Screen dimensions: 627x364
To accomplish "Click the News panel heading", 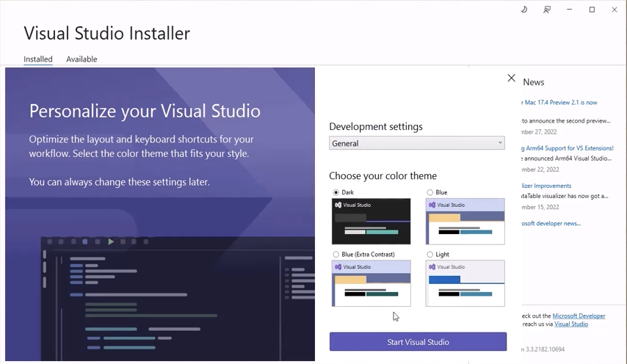I will click(534, 82).
